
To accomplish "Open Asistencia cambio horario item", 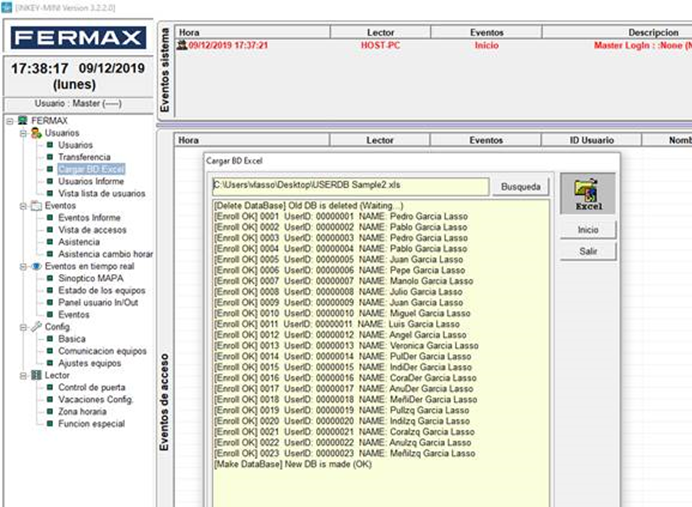I will [105, 254].
